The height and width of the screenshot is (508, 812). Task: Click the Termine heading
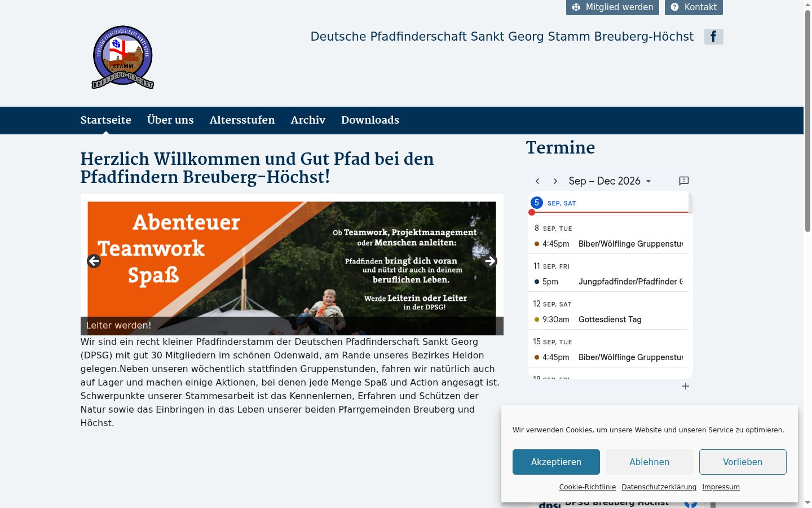point(561,148)
